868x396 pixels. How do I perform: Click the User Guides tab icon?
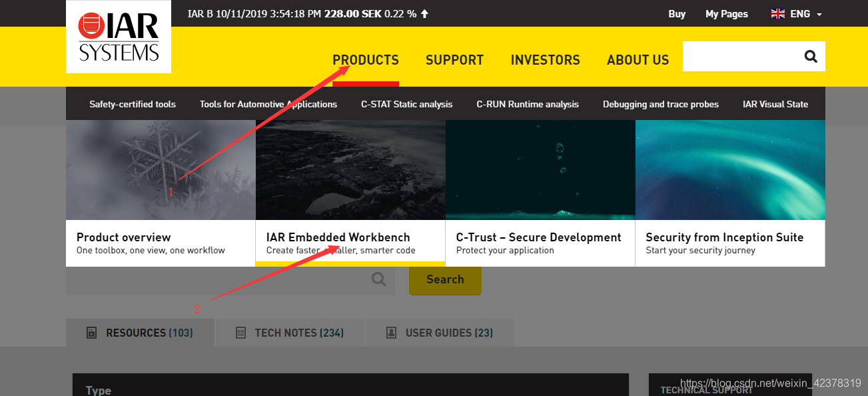click(x=392, y=333)
